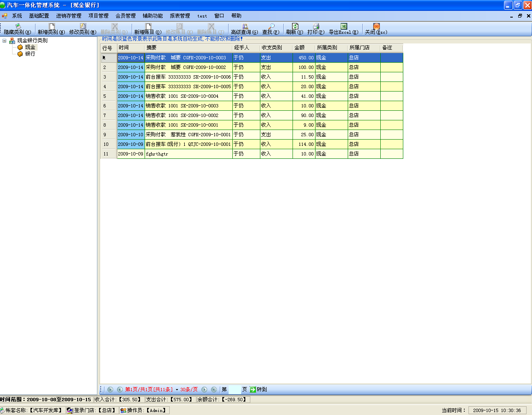Go to first page in pager
The image size is (532, 415).
pos(110,390)
